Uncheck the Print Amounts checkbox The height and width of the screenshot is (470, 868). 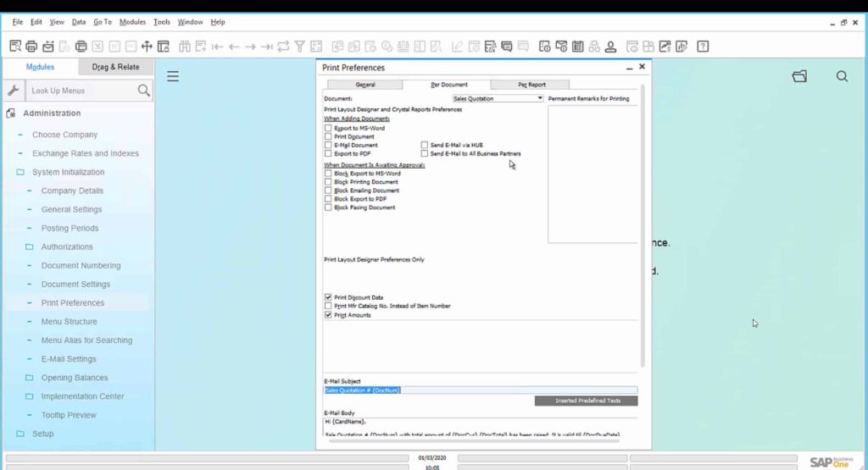coord(328,315)
